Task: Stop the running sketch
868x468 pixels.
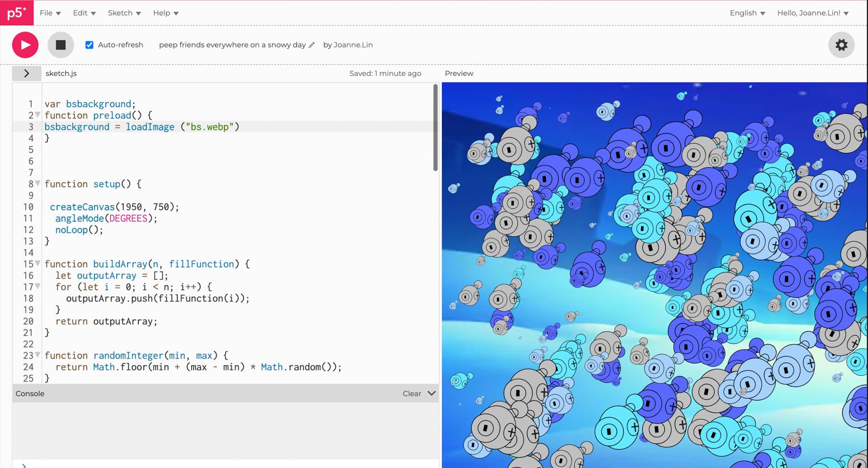Action: click(x=60, y=45)
